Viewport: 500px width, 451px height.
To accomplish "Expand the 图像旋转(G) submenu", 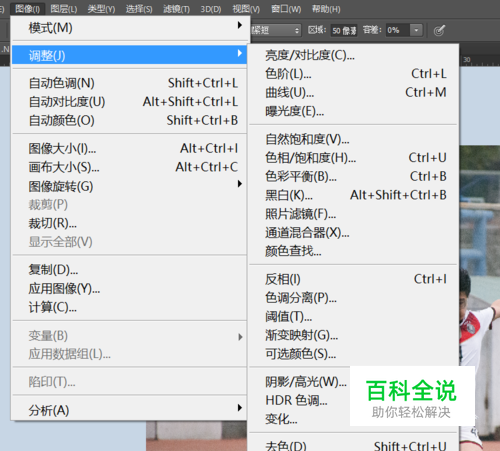I will (129, 186).
